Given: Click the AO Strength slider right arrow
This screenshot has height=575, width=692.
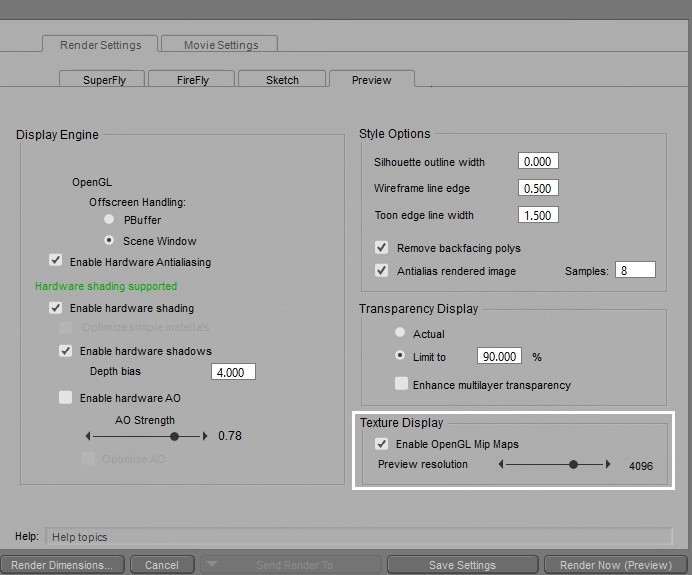Looking at the screenshot, I should (x=206, y=436).
